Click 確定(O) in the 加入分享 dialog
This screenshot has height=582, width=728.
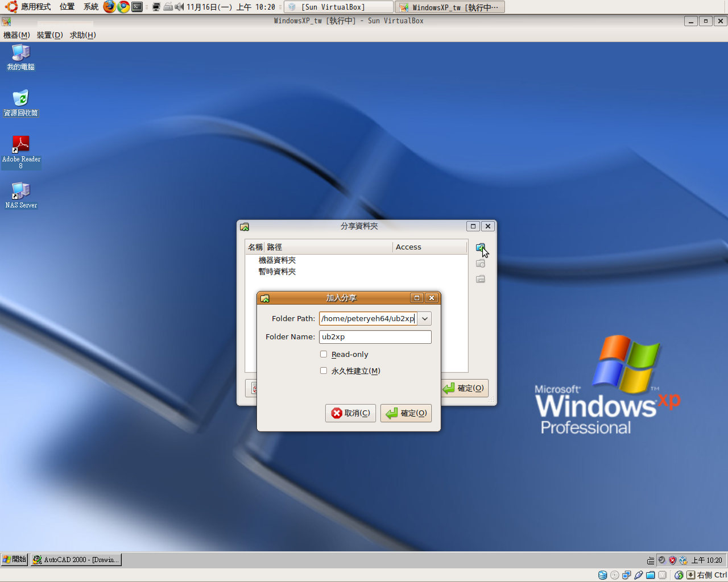(x=406, y=413)
